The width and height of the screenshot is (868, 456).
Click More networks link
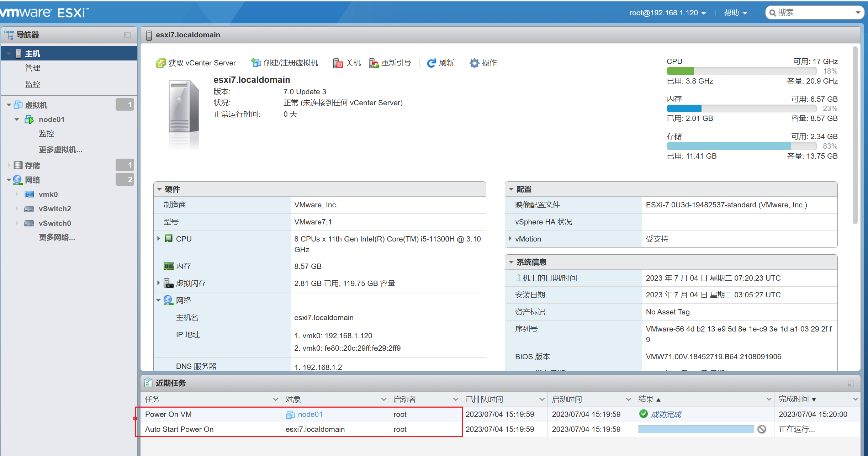coord(57,237)
